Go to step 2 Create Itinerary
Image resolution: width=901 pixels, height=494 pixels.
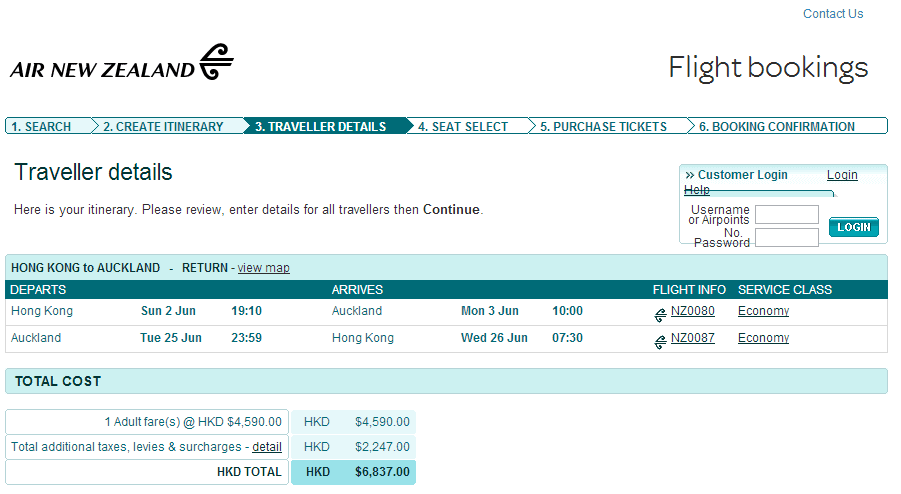pos(163,127)
